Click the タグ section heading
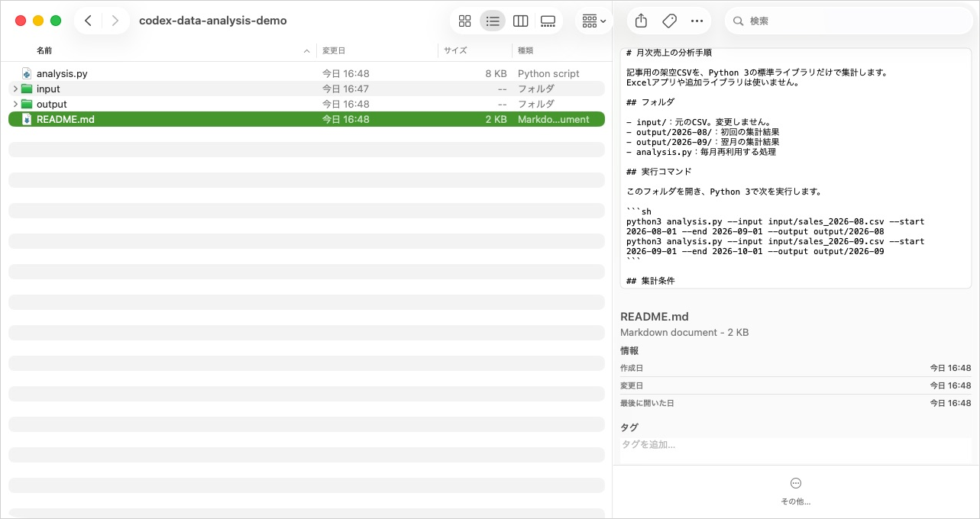The width and height of the screenshot is (980, 519). click(629, 427)
